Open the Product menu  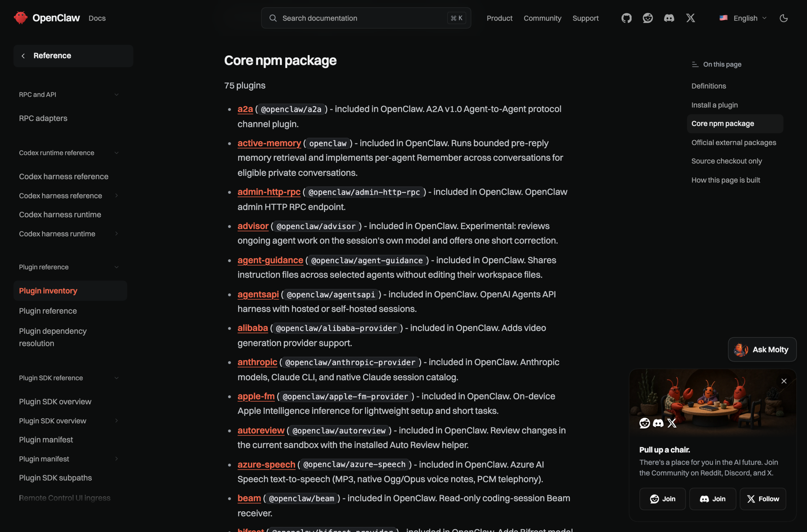499,18
